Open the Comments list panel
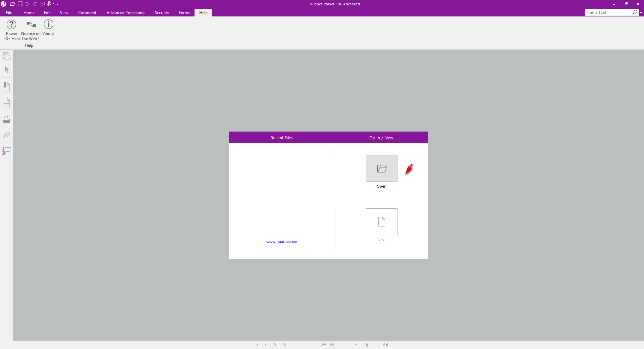The width and height of the screenshot is (644, 349). click(x=6, y=151)
